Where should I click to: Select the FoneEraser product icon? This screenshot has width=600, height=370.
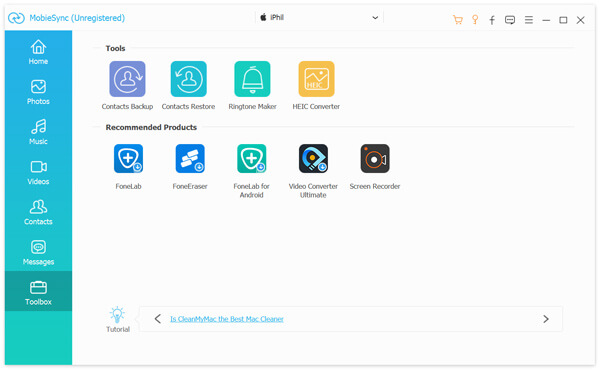190,158
